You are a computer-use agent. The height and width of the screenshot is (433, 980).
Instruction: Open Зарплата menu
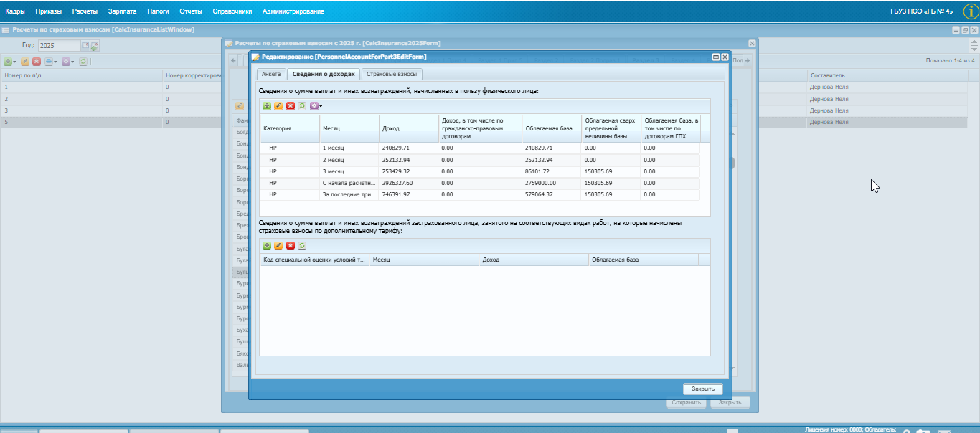click(x=122, y=11)
